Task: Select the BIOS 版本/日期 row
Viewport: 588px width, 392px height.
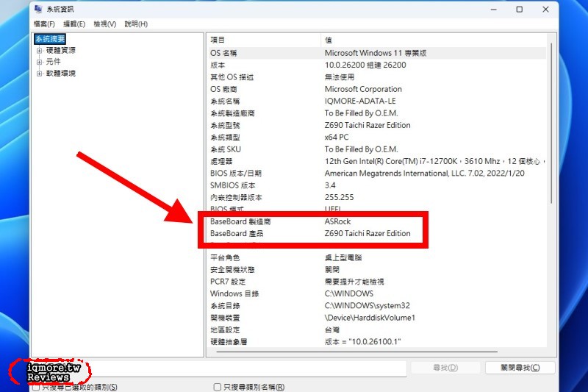Action: (377, 173)
